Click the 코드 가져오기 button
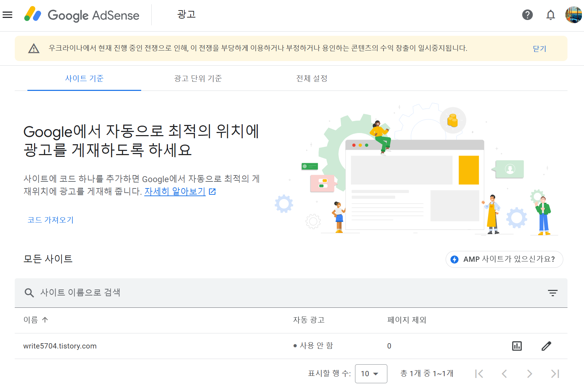This screenshot has height=392, width=584. coord(51,220)
